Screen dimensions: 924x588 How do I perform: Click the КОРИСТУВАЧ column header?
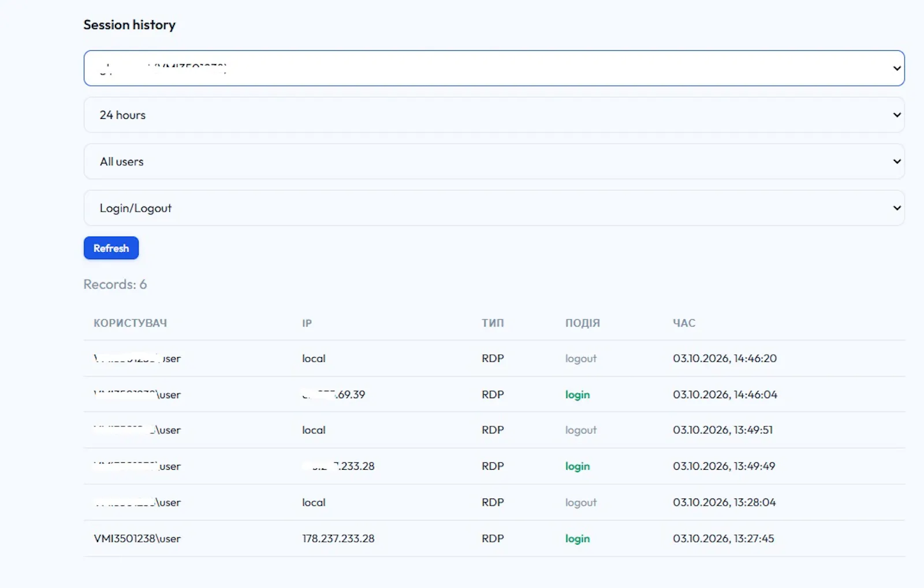pyautogui.click(x=131, y=323)
